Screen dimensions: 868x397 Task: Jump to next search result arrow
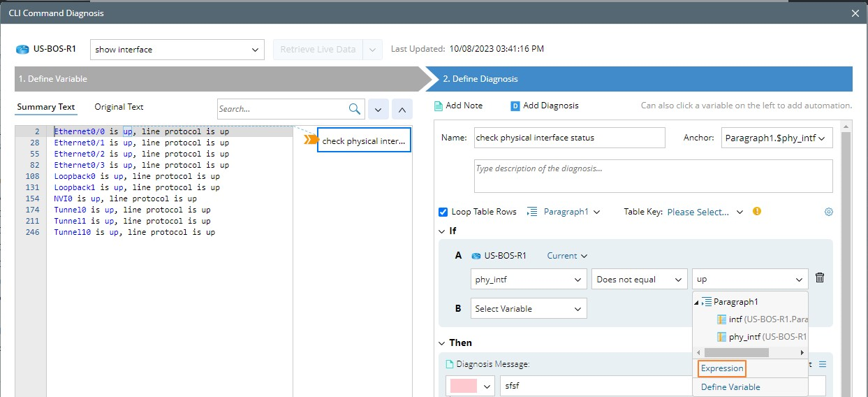tap(378, 109)
